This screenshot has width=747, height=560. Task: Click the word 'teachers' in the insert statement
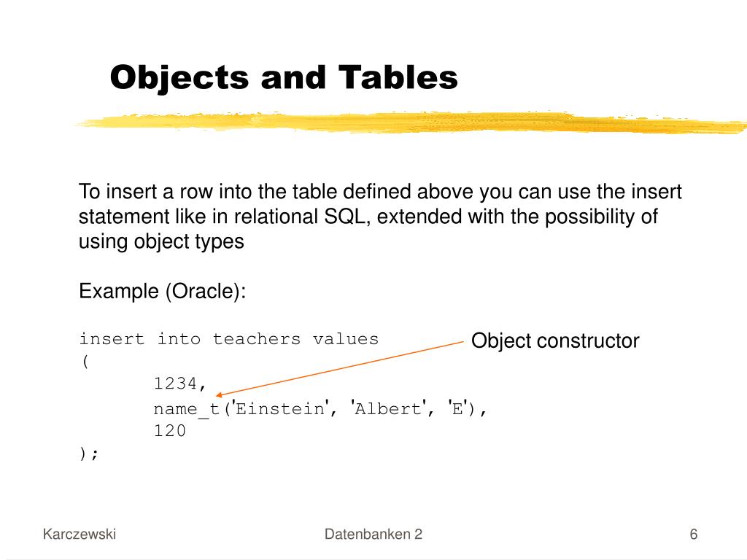click(257, 339)
